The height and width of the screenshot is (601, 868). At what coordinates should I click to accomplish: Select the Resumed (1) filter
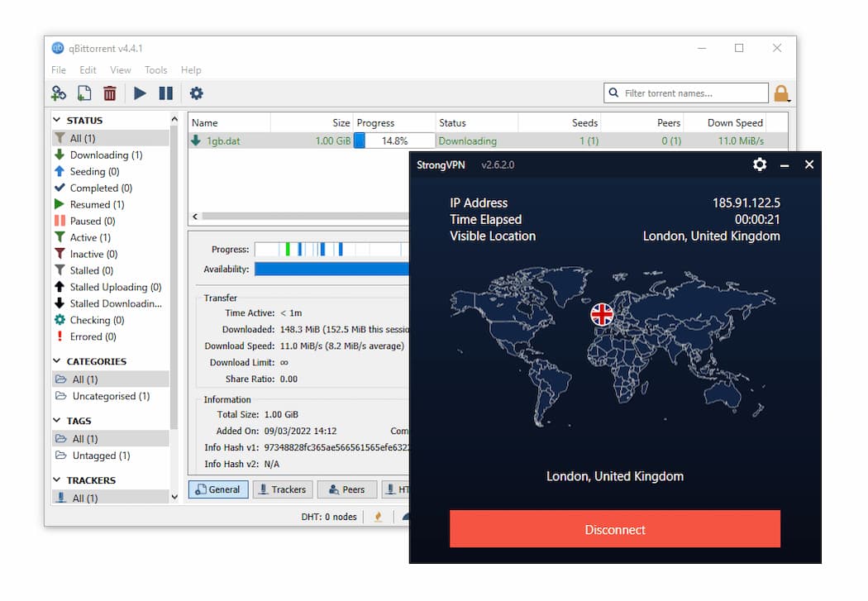[110, 204]
